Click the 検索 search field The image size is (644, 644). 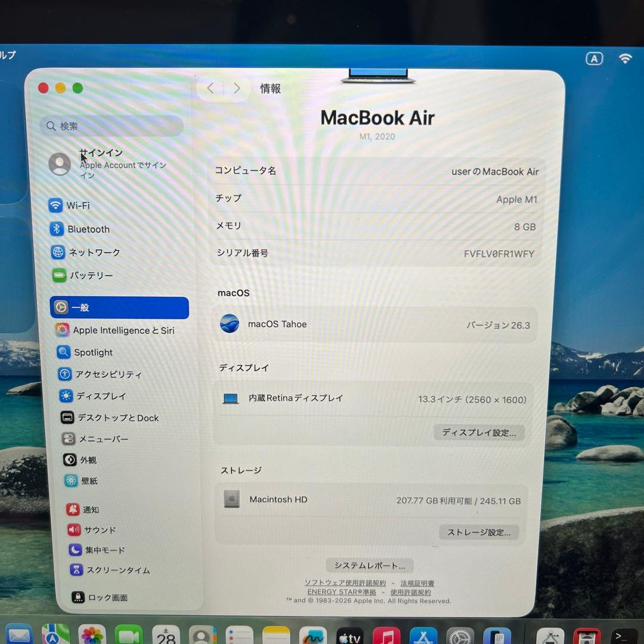pos(112,126)
